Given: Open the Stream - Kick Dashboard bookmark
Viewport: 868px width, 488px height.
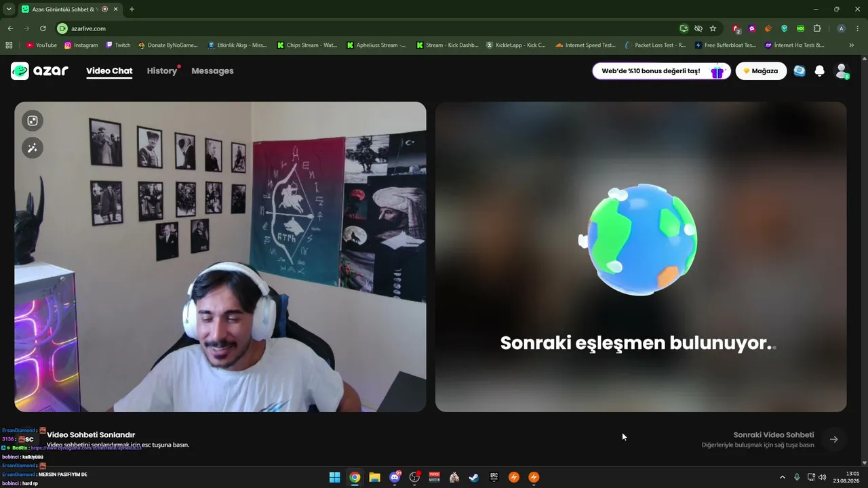Looking at the screenshot, I should point(448,45).
